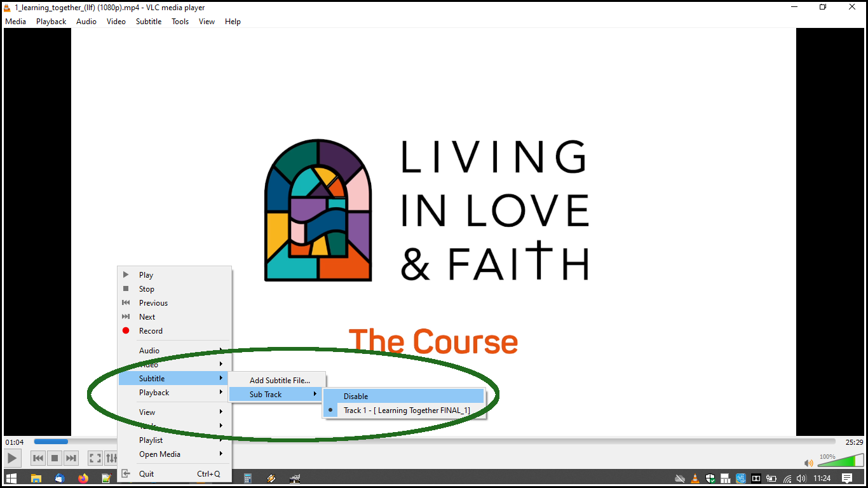Launch Firefox from the taskbar

[x=83, y=478]
